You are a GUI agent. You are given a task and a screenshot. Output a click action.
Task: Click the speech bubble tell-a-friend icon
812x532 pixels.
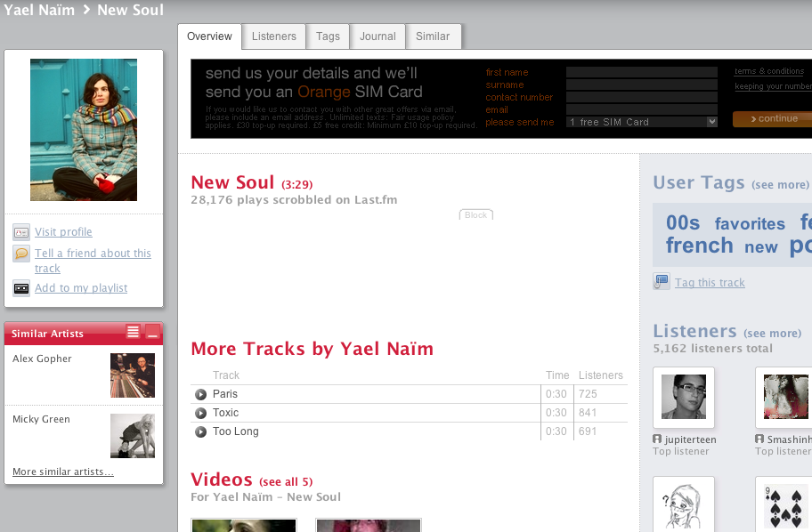21,254
